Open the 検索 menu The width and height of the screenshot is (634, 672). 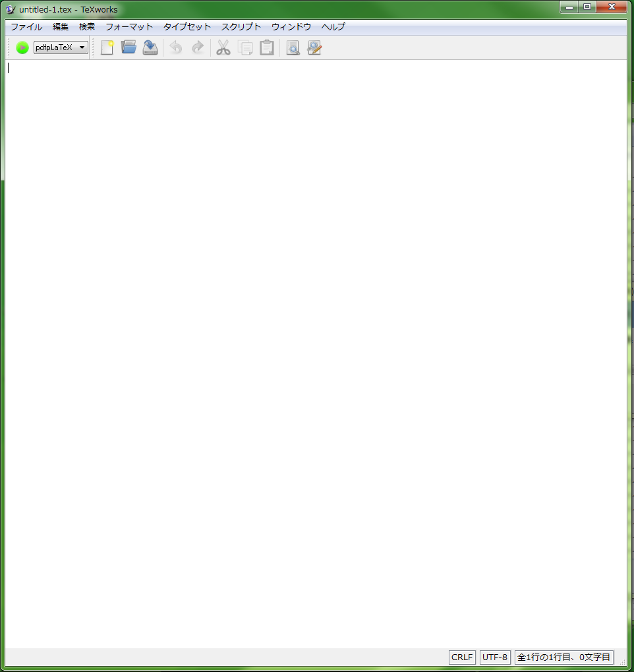click(87, 27)
